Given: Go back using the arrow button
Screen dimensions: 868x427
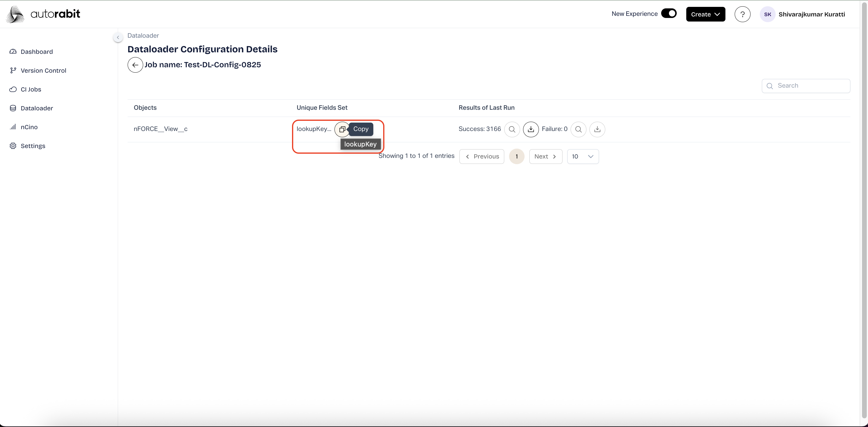Looking at the screenshot, I should (135, 65).
